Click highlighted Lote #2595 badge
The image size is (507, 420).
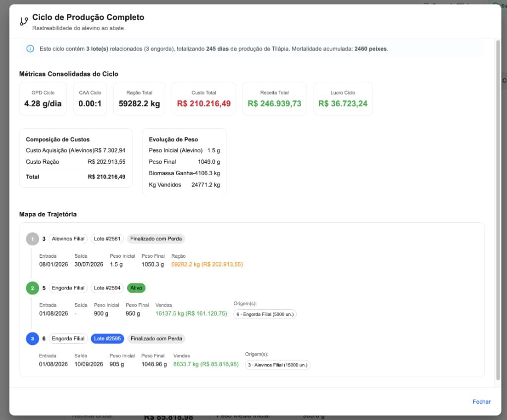coord(107,338)
